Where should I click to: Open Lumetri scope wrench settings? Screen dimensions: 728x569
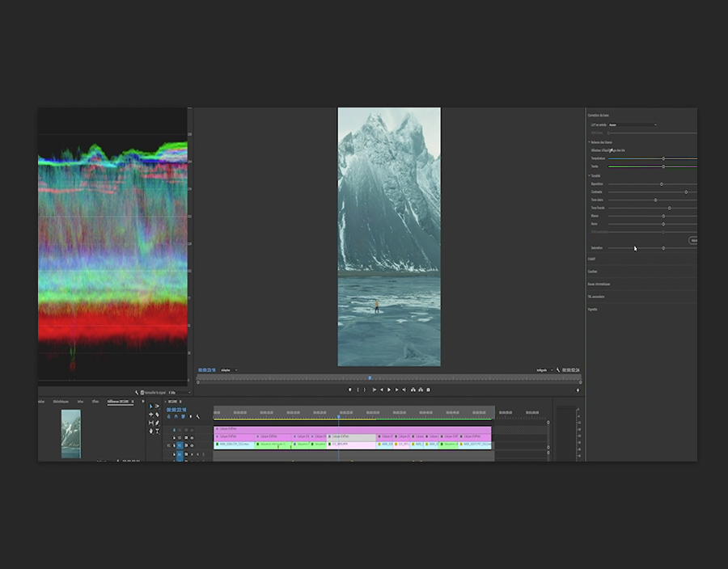137,393
